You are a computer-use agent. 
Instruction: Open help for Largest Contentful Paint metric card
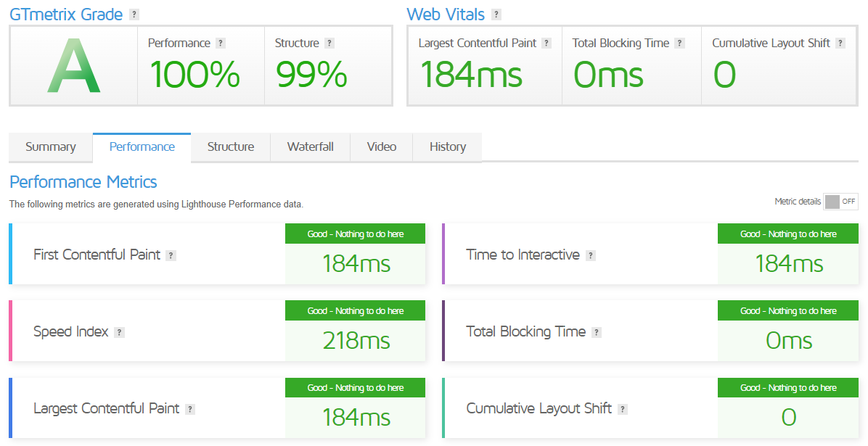pos(190,410)
